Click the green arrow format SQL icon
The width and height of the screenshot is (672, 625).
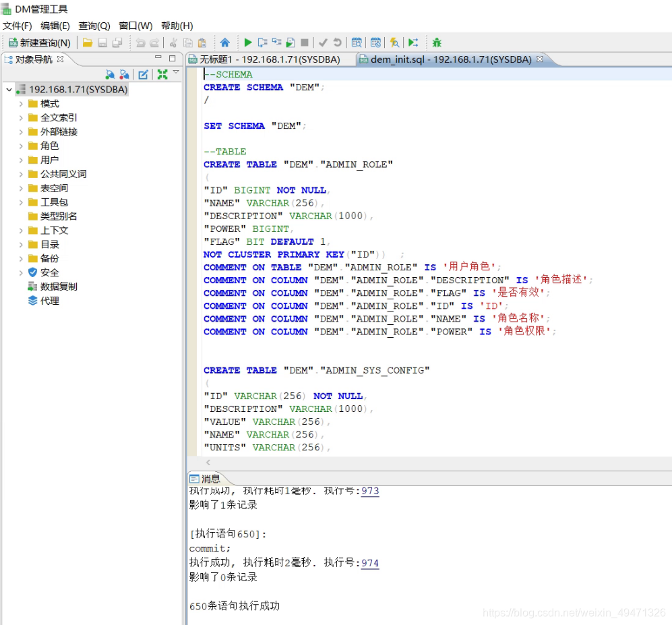coord(413,42)
